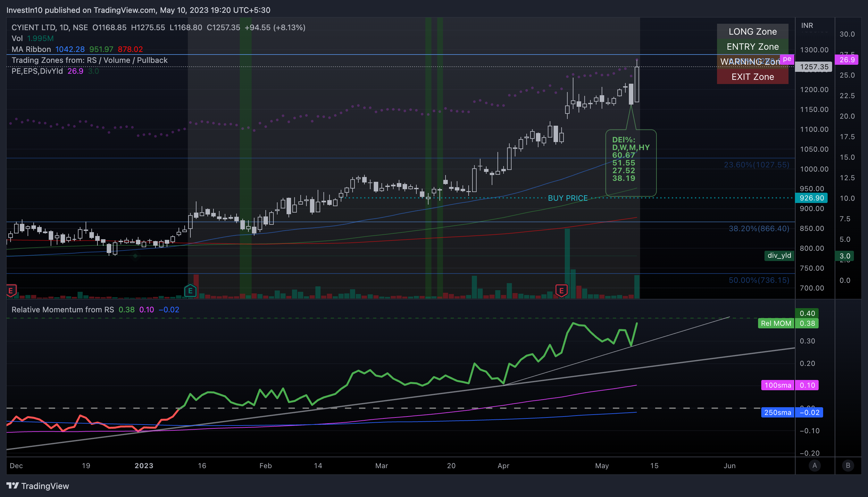Click the 0.10 value tag beside 100sma
Screen dimensions: 868x497
(807, 385)
